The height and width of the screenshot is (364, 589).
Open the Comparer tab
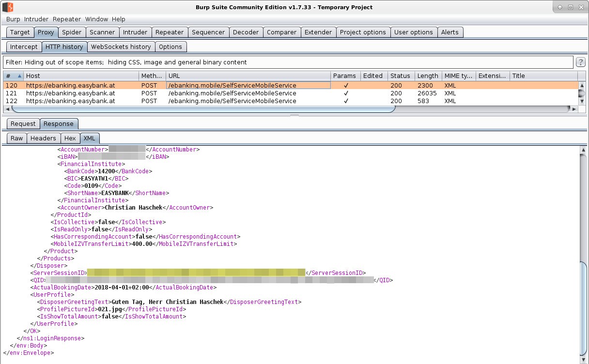click(281, 32)
